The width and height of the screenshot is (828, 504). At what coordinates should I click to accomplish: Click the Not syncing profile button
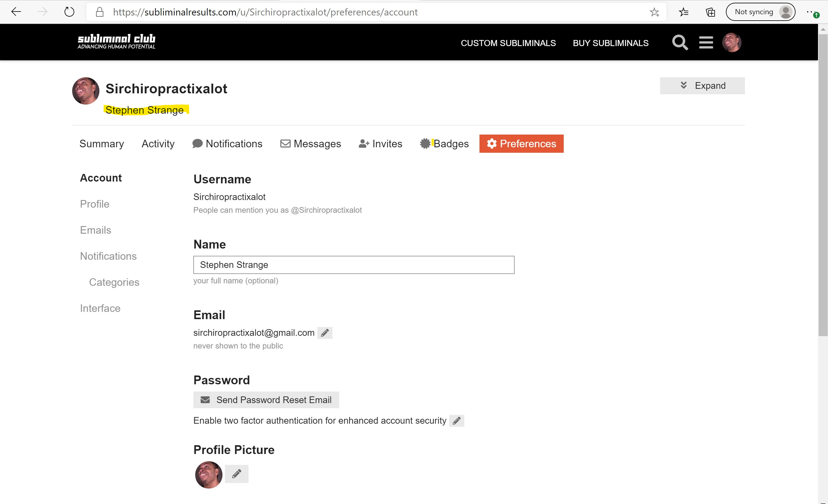coord(760,12)
